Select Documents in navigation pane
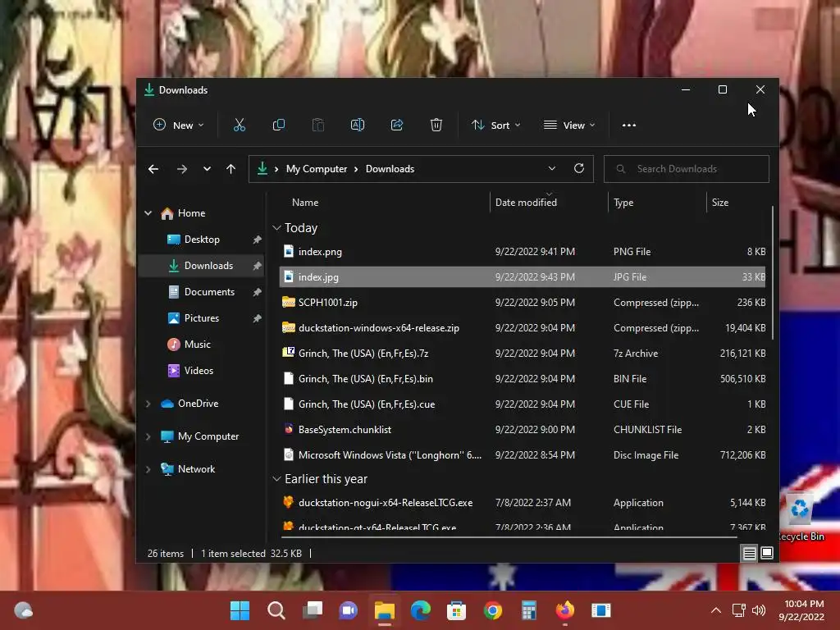 click(x=202, y=292)
